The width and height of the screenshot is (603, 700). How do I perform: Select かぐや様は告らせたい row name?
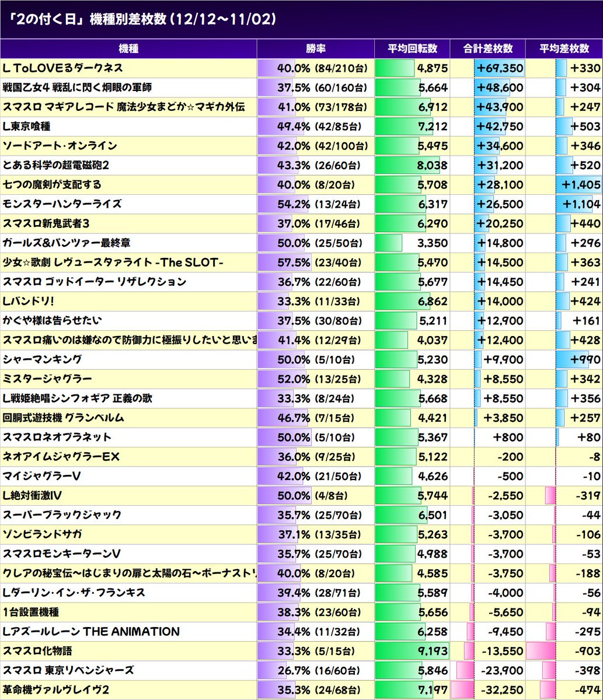click(x=52, y=320)
